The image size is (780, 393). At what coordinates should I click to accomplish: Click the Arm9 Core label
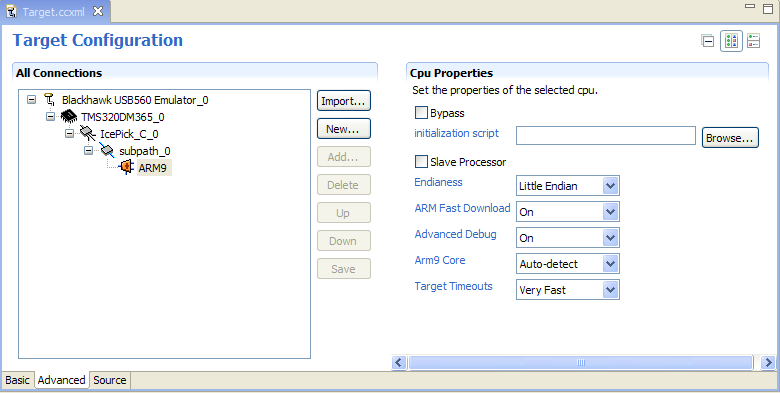[440, 260]
